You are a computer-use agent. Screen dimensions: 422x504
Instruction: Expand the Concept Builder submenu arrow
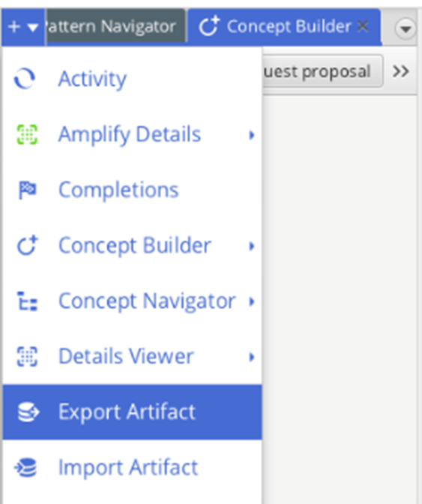point(251,246)
